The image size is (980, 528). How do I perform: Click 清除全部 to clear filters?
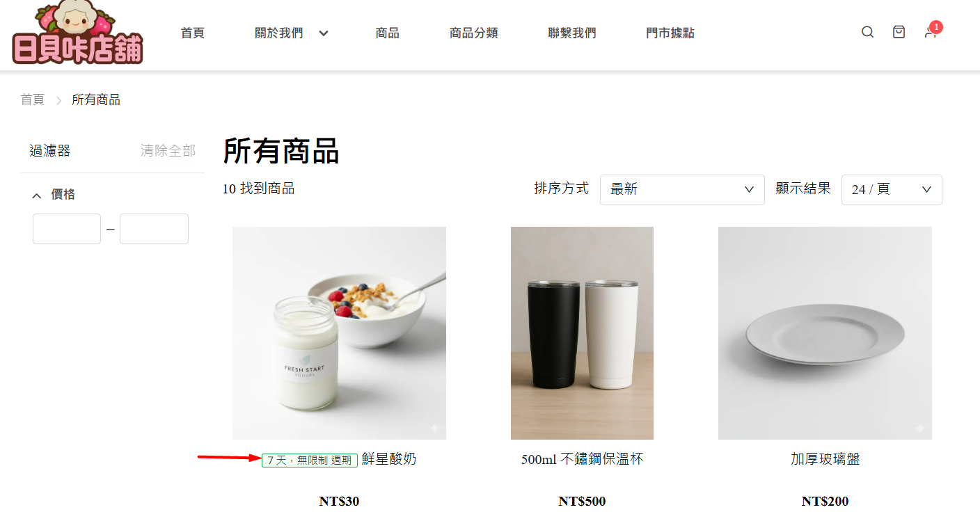(168, 151)
